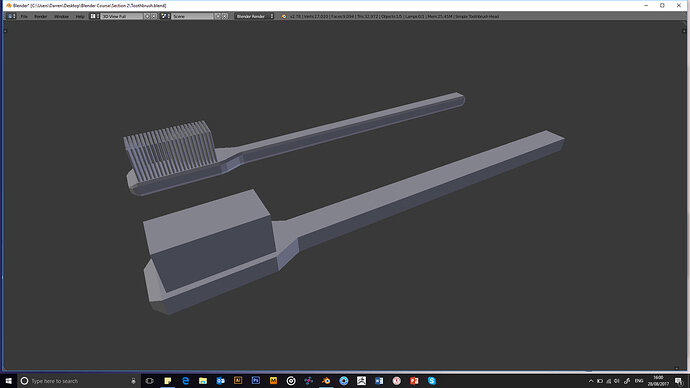The width and height of the screenshot is (690, 388).
Task: Delete the current scene with X button
Action: tap(224, 16)
